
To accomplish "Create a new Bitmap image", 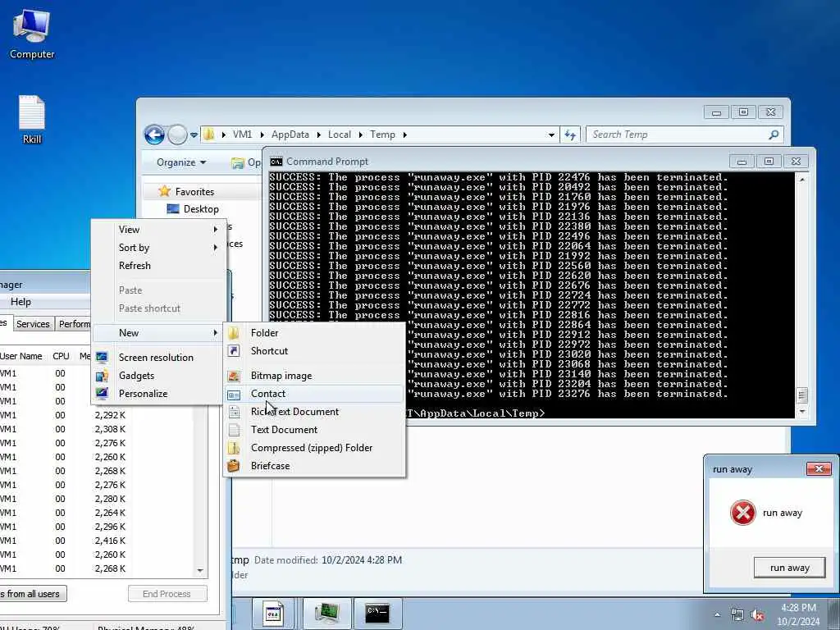I will [x=314, y=376].
